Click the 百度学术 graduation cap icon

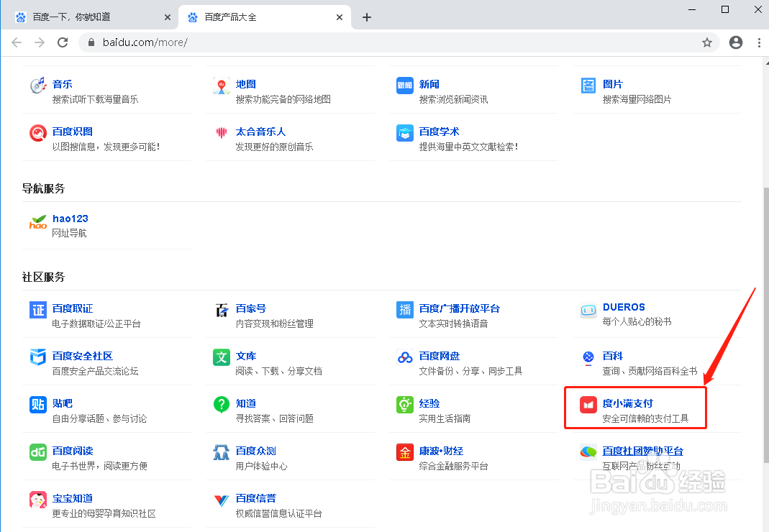tap(404, 133)
